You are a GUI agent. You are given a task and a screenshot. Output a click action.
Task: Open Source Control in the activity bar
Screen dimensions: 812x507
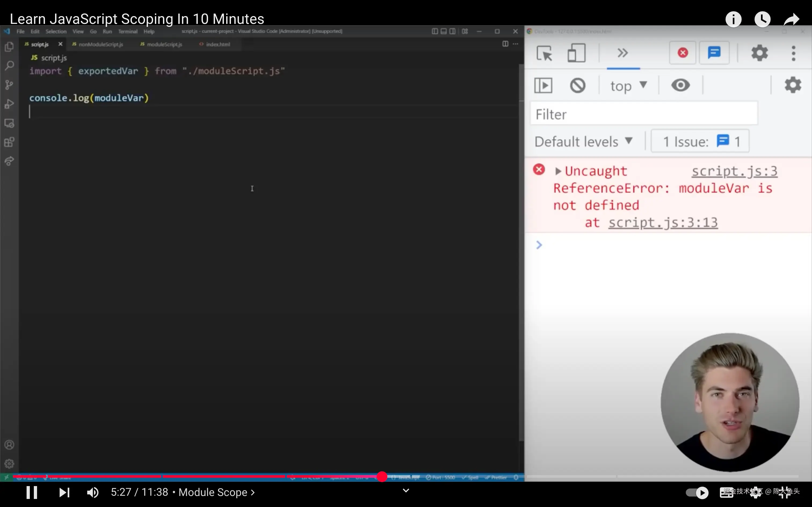point(9,84)
